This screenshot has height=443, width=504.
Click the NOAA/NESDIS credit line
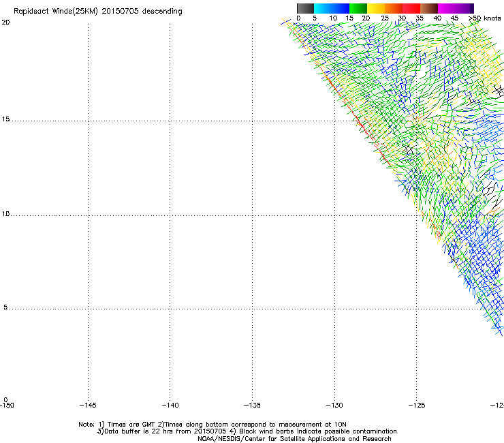point(294,439)
